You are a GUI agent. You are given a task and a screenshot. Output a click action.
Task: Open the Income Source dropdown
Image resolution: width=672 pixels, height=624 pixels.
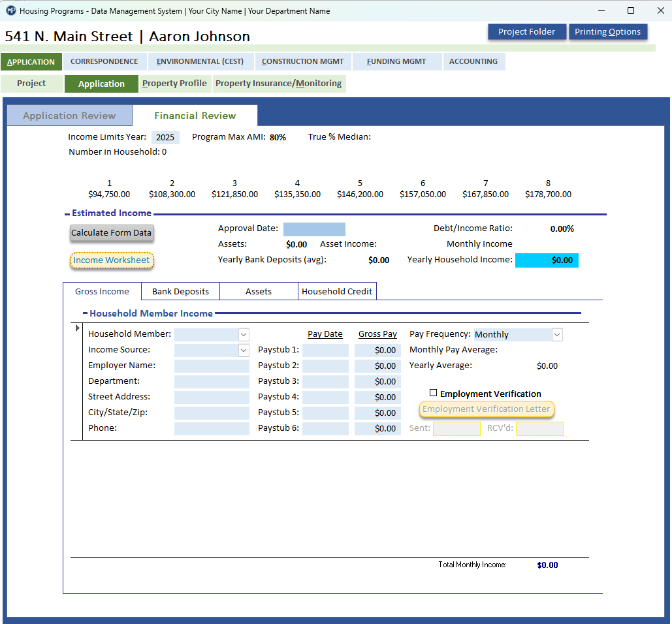point(244,351)
